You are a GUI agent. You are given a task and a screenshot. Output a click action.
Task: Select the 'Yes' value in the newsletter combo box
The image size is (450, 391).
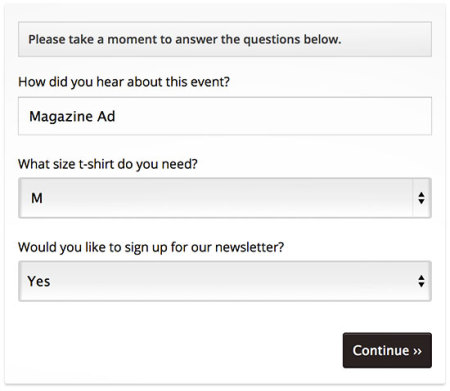coord(39,281)
